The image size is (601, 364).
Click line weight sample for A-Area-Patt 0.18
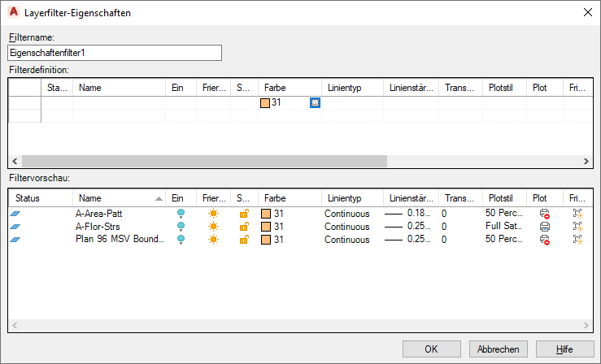(394, 214)
